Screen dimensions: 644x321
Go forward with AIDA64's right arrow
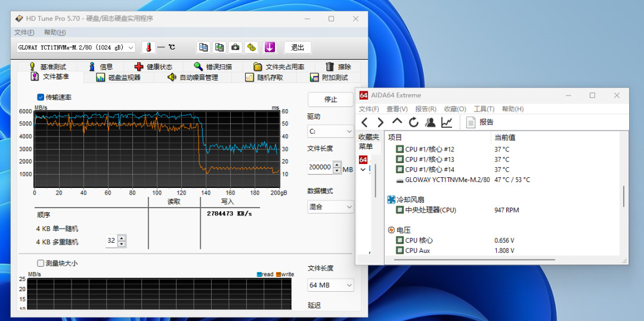(x=380, y=122)
